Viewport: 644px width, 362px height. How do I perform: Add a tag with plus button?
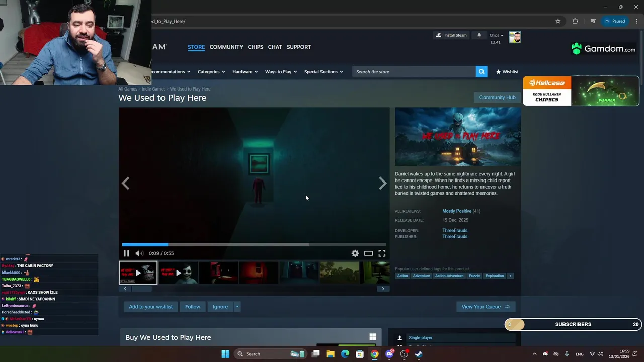[510, 276]
